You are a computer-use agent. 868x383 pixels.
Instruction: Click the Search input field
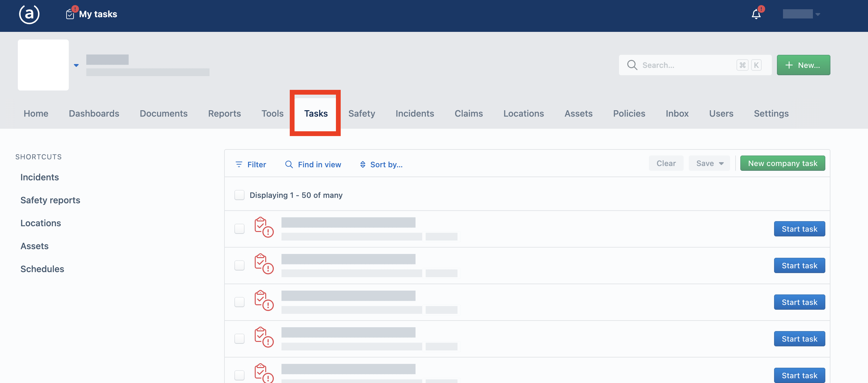[x=695, y=65]
